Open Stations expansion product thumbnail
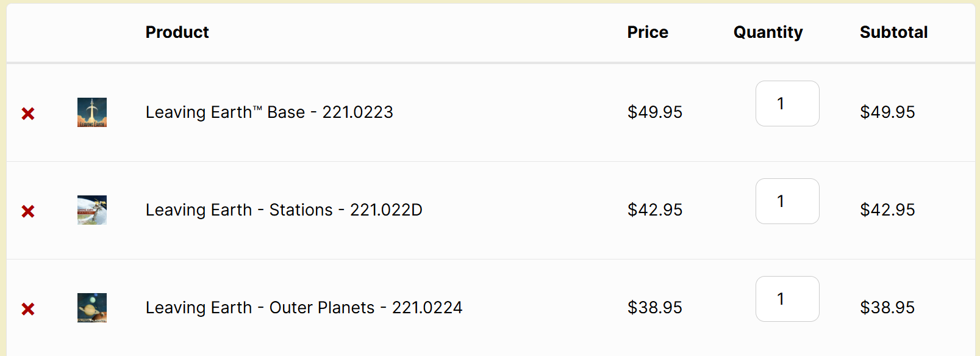Viewport: 980px width, 356px height. (92, 210)
